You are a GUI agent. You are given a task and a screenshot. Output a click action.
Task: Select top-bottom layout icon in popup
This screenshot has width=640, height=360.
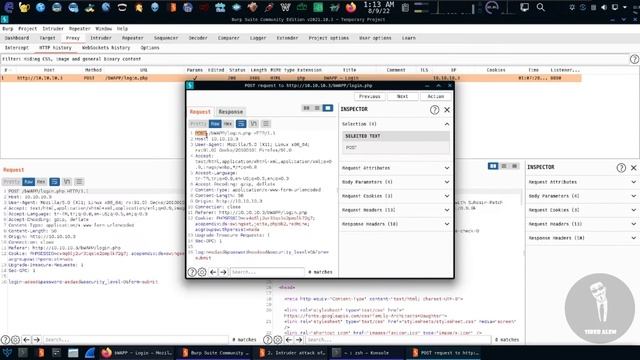[x=317, y=108]
